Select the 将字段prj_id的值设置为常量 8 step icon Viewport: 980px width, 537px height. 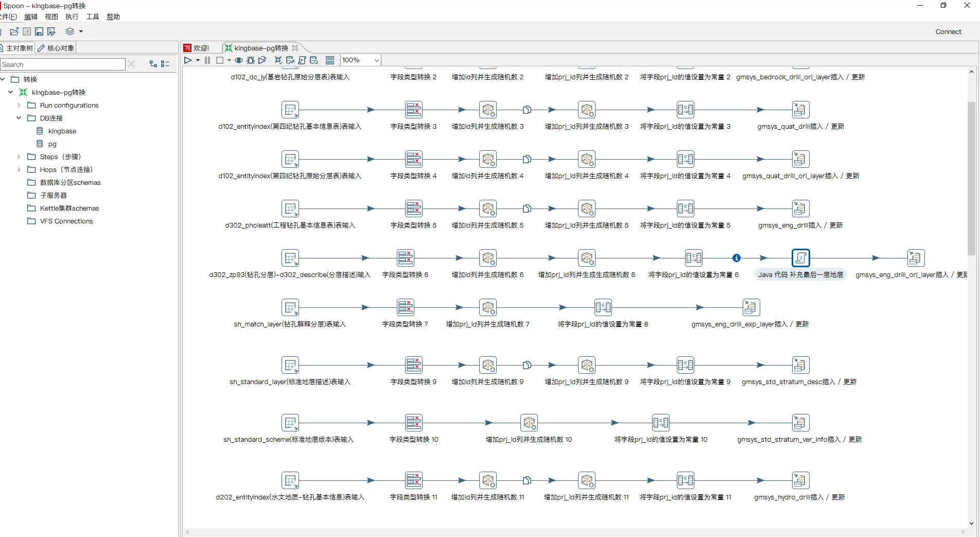(x=603, y=307)
